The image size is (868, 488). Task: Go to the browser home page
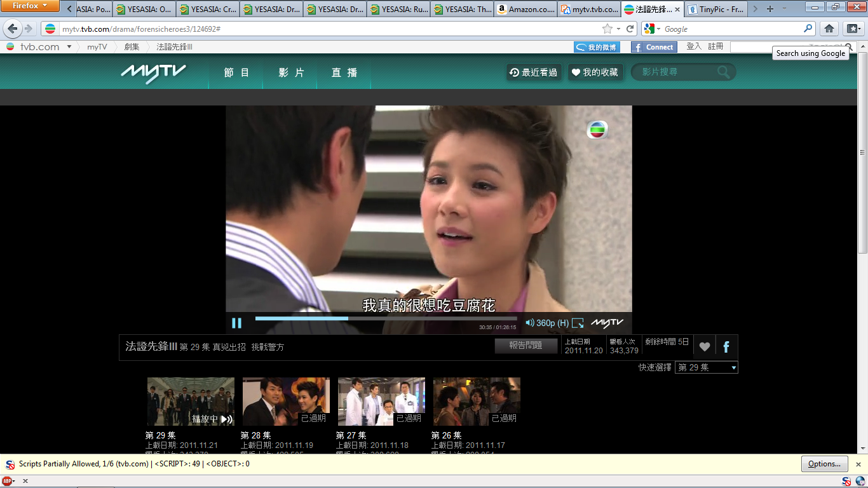click(829, 29)
